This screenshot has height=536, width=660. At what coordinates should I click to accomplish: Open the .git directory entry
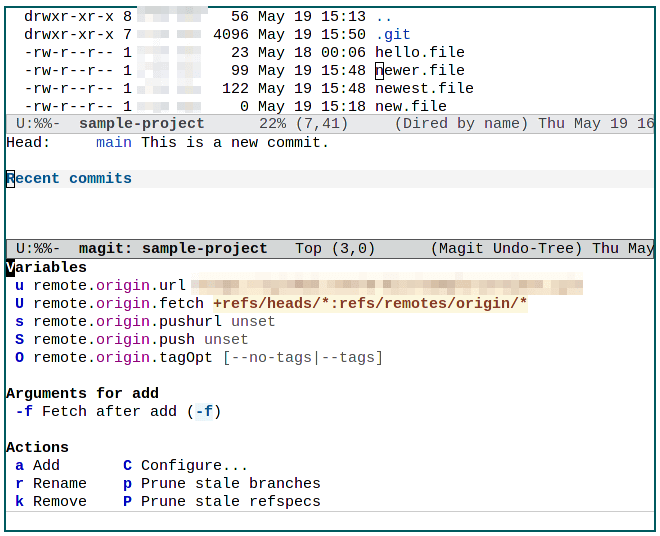tap(393, 34)
